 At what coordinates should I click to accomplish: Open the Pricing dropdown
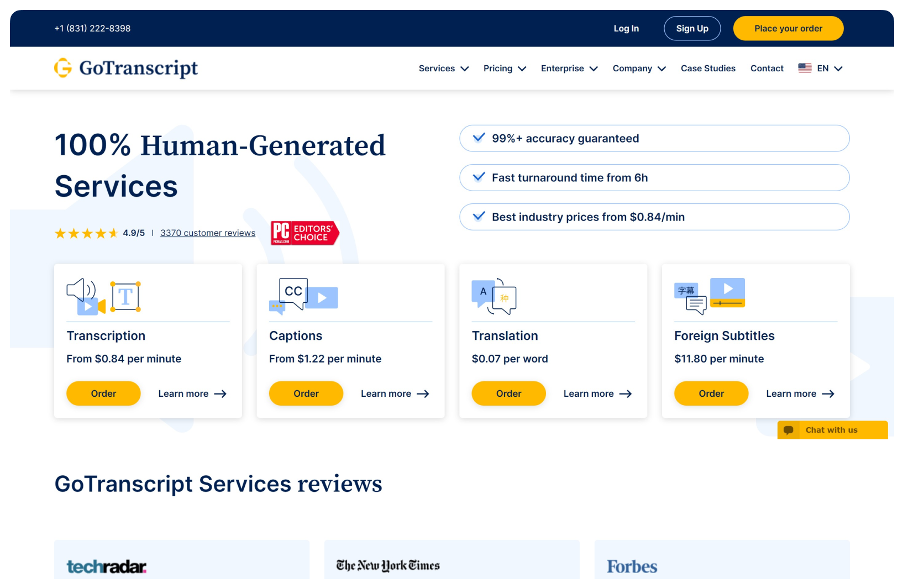(x=504, y=68)
